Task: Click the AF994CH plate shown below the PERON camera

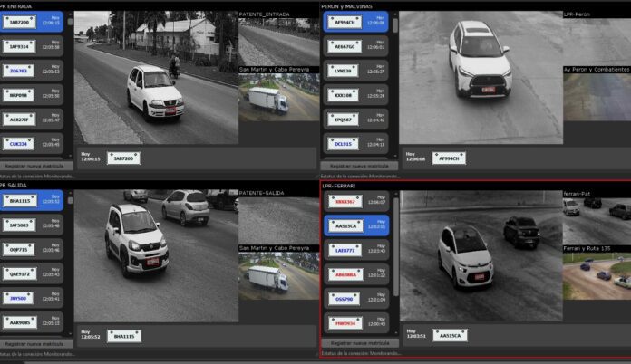Action: [x=449, y=158]
